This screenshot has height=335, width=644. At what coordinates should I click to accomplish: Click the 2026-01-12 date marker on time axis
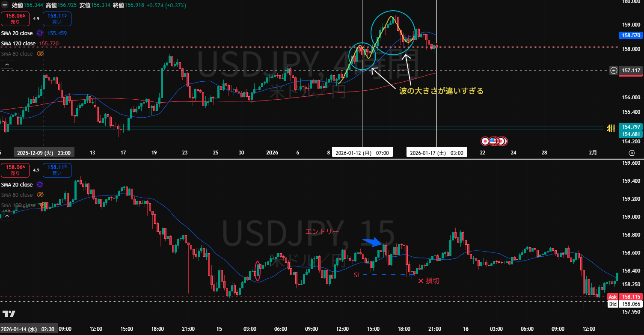362,153
